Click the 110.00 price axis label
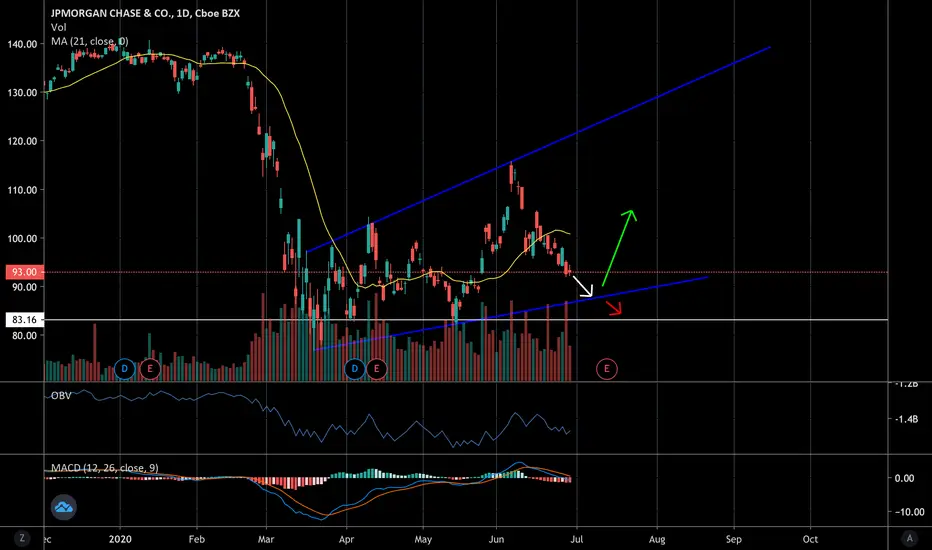The image size is (932, 550). click(23, 190)
